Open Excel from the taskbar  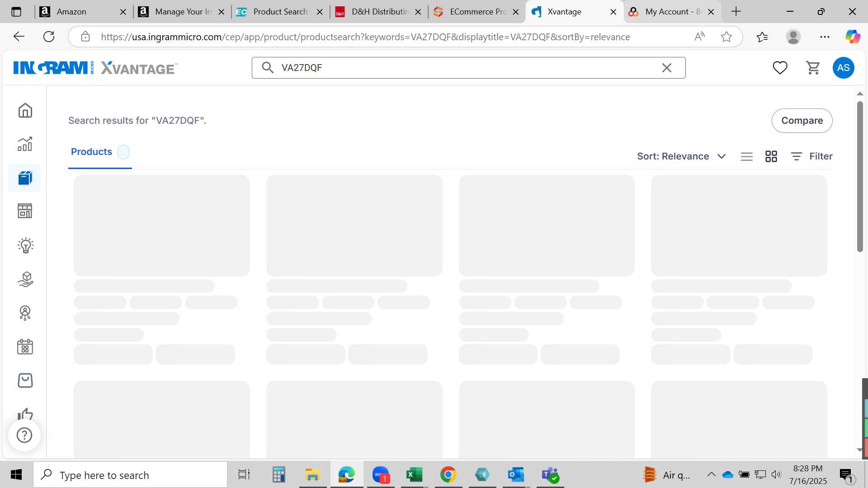414,475
